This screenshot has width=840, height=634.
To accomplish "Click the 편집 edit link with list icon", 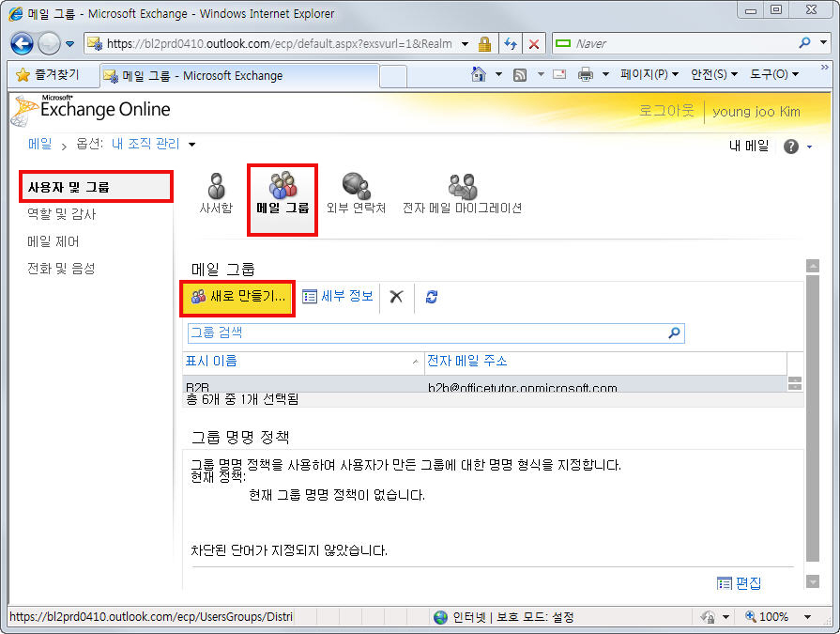I will tap(739, 583).
